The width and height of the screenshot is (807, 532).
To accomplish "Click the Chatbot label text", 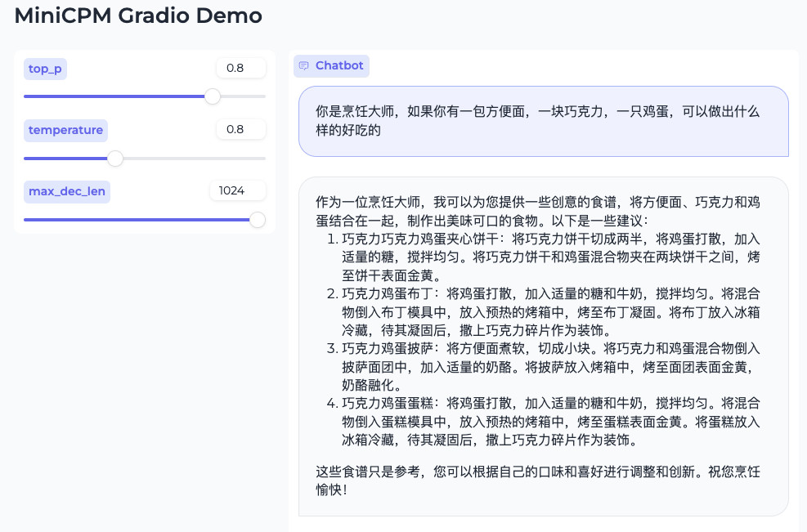I will click(339, 65).
